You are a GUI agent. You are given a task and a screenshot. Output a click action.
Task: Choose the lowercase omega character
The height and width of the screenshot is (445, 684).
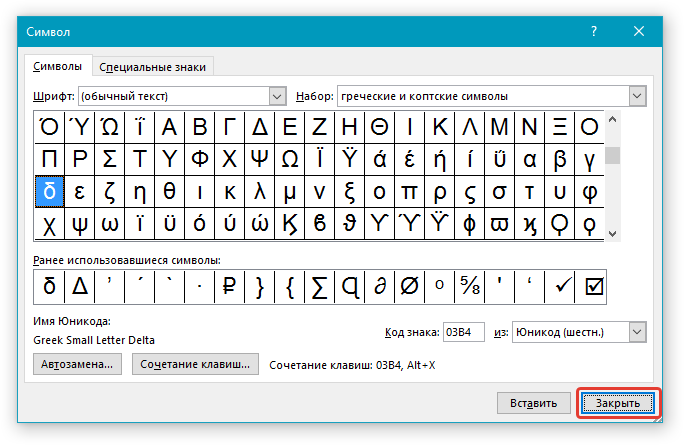(109, 224)
